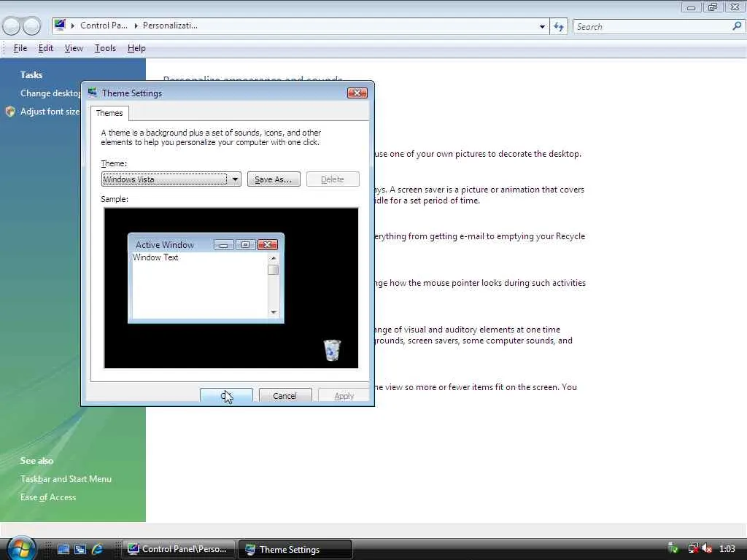
Task: Click the shield icon beside Adjust font size
Action: coord(10,112)
